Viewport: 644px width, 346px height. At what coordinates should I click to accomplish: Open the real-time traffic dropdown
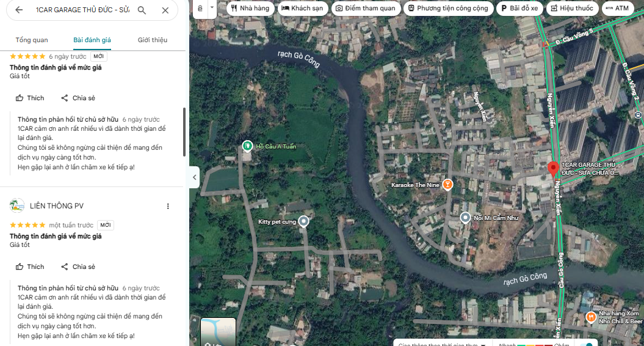[441, 344]
